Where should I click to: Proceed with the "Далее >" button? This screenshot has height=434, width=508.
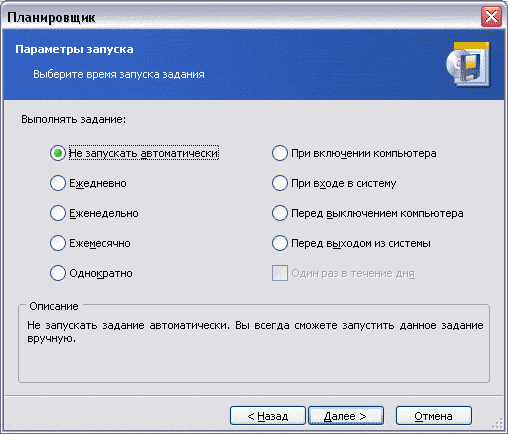(346, 416)
